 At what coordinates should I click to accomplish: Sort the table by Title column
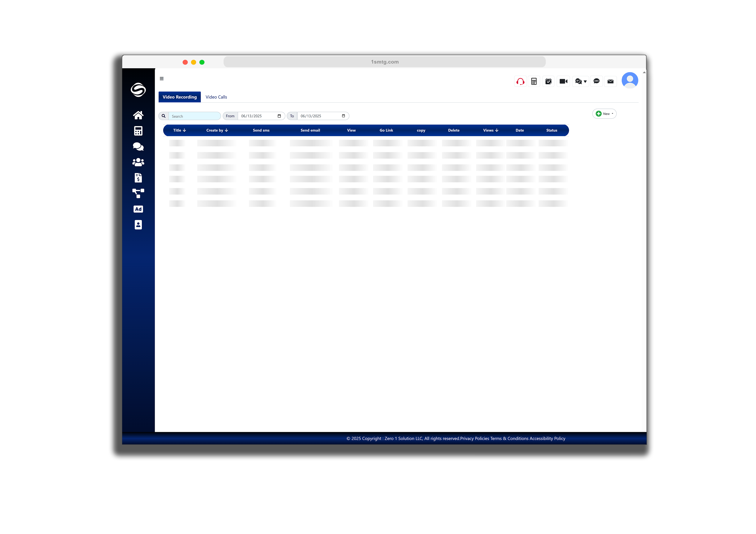180,130
